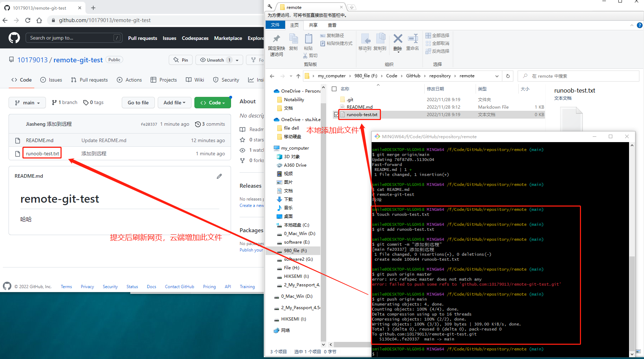Click the Explorer refresh button
This screenshot has height=359, width=644.
pos(508,76)
